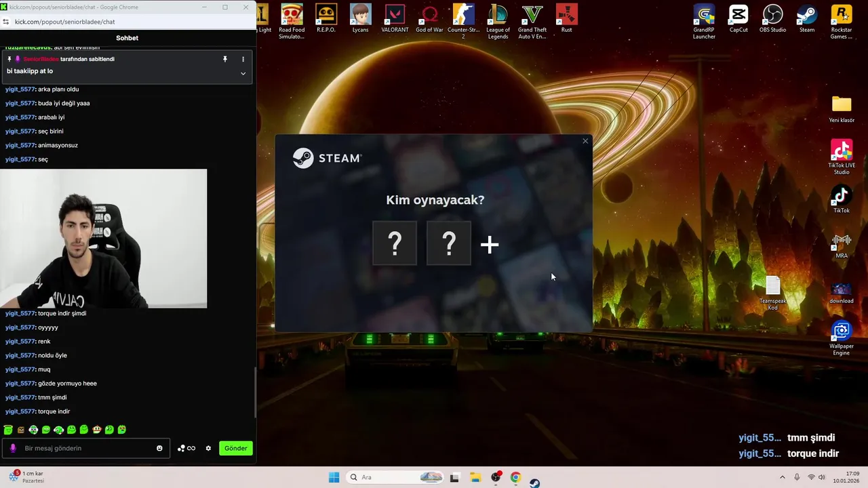
Task: Click username yigit_5577 on 'torque indir' message
Action: click(20, 411)
